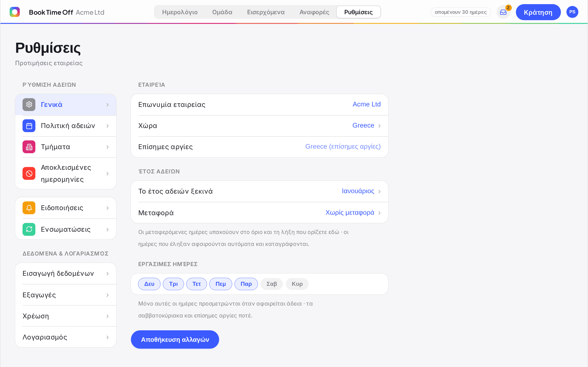
Task: Toggle the Σαβ working day chip
Action: tap(272, 284)
